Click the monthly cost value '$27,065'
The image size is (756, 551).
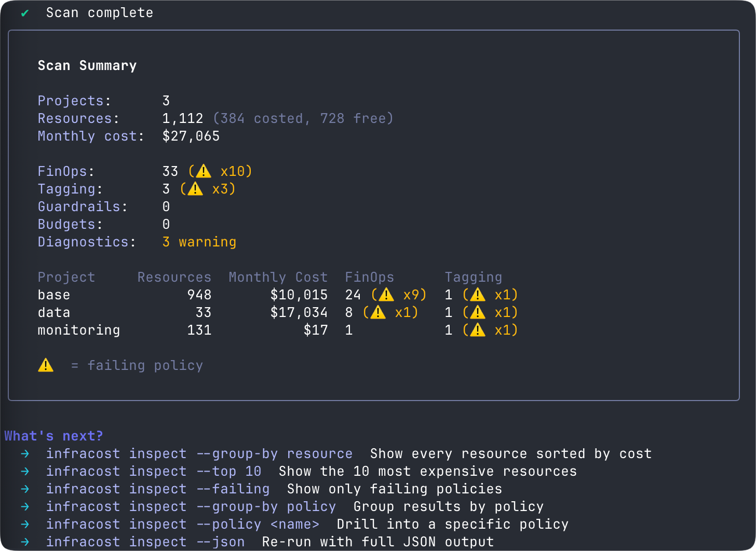[191, 136]
